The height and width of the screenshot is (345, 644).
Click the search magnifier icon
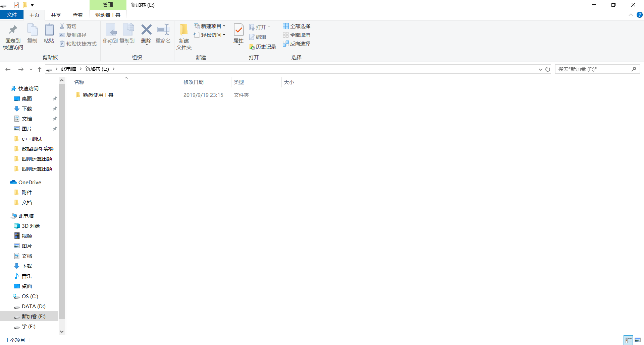pos(634,69)
